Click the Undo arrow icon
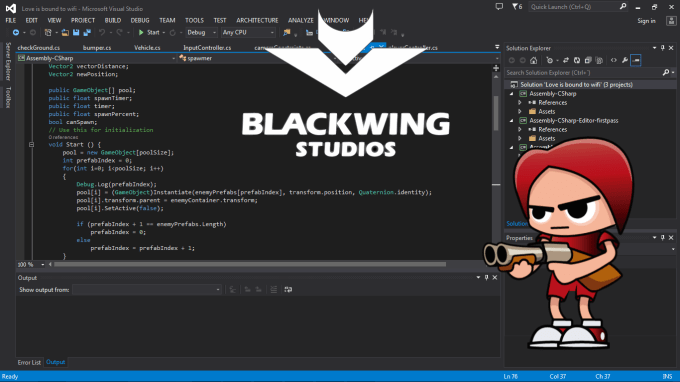This screenshot has height=382, width=680. (102, 33)
